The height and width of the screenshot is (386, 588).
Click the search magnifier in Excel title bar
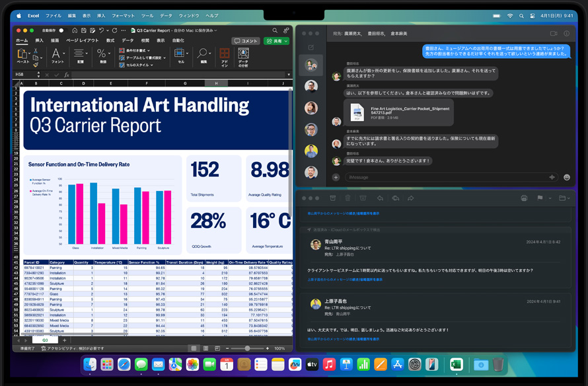point(275,30)
